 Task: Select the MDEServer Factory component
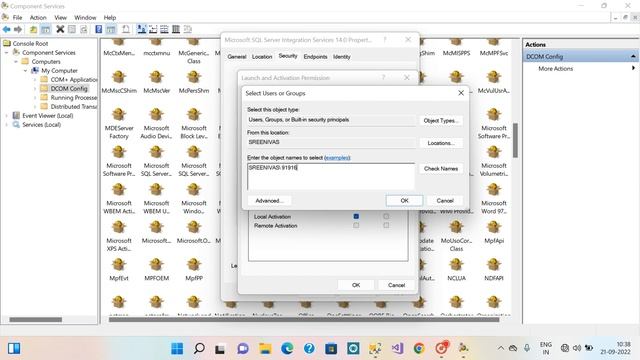pyautogui.click(x=119, y=123)
